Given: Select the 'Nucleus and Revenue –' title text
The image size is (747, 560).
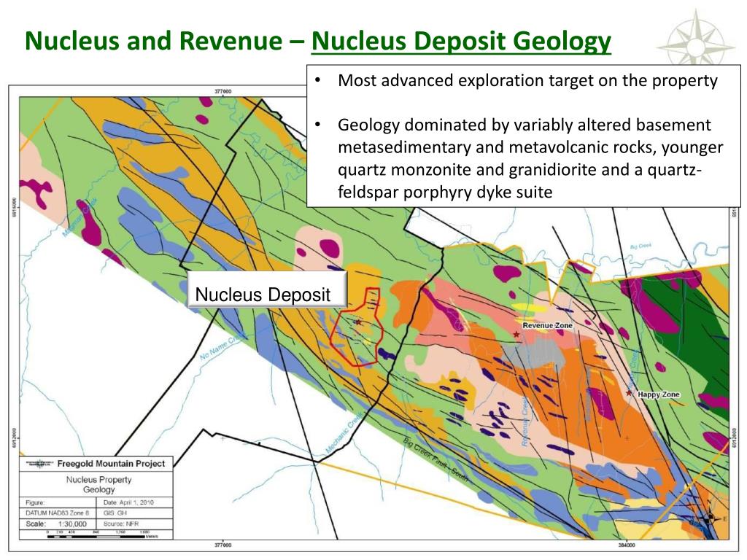Looking at the screenshot, I should (164, 41).
